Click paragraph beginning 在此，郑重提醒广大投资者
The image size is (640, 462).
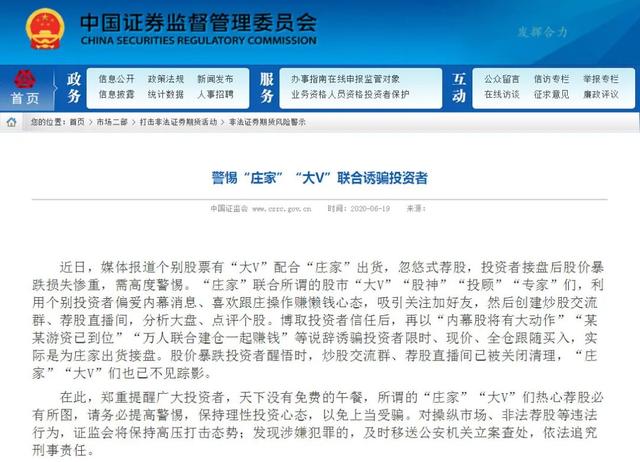click(318, 424)
